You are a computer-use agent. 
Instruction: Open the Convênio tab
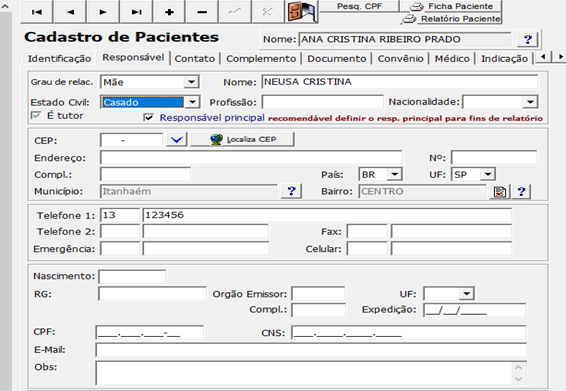(x=400, y=58)
